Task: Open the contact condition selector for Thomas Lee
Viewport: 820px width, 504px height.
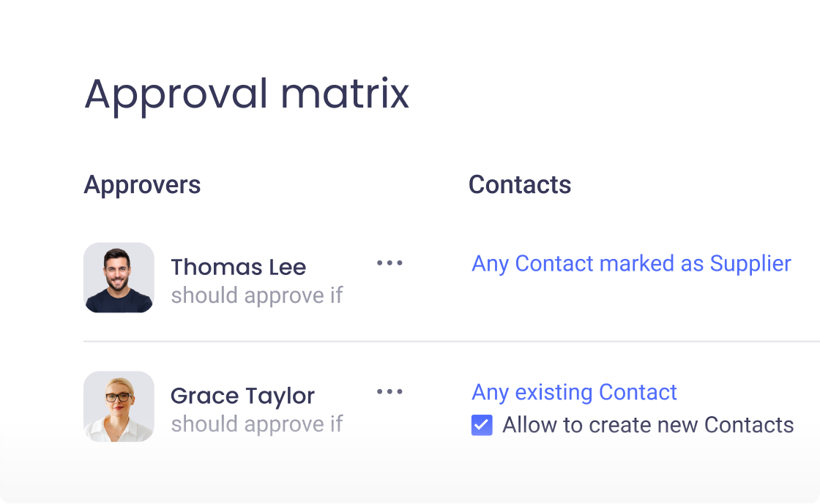Action: (630, 263)
